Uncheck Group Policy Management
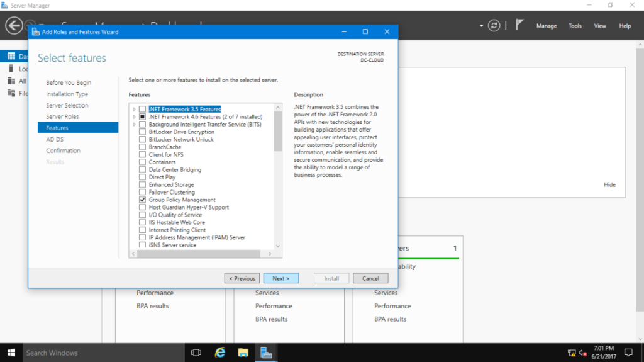This screenshot has width=644, height=362. [143, 200]
